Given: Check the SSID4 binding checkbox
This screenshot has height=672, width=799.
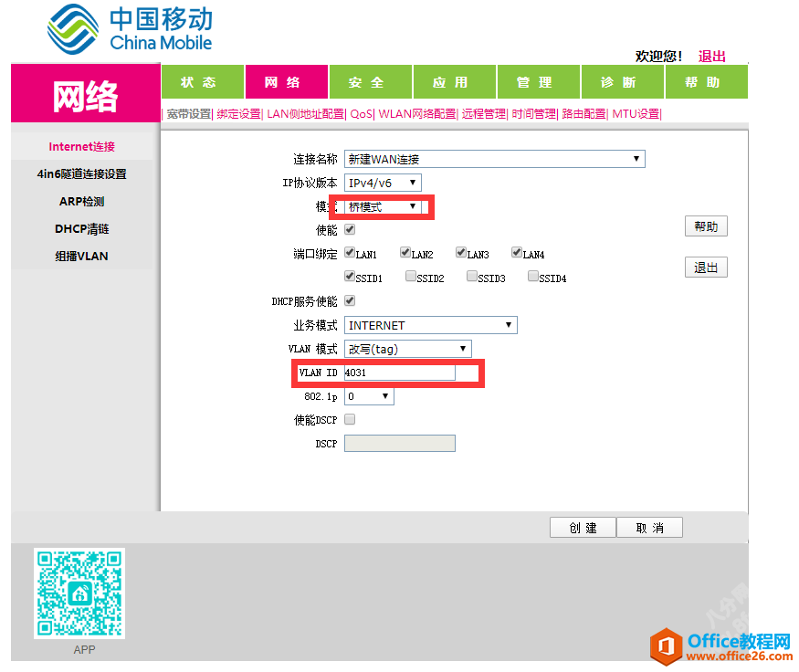Looking at the screenshot, I should click(x=533, y=276).
